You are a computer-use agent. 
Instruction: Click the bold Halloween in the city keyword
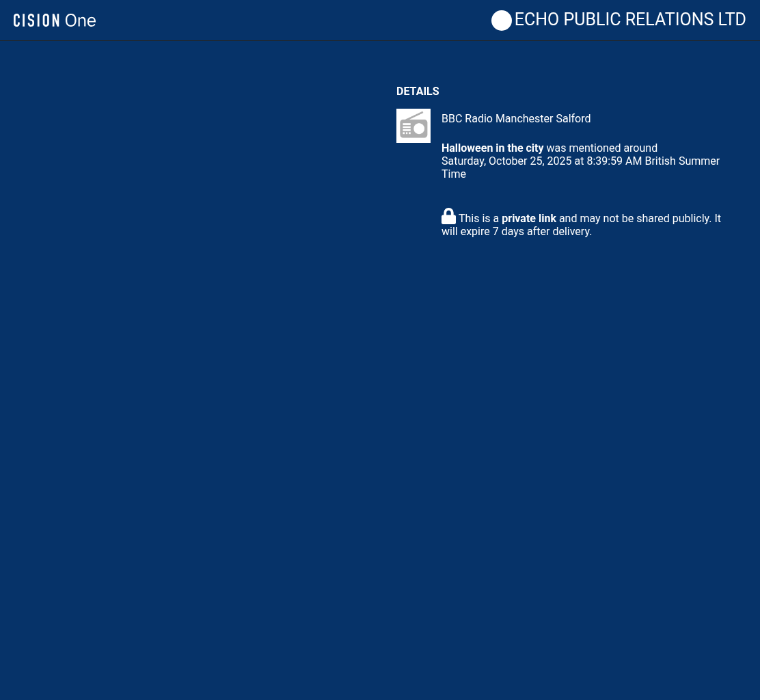[x=492, y=148]
